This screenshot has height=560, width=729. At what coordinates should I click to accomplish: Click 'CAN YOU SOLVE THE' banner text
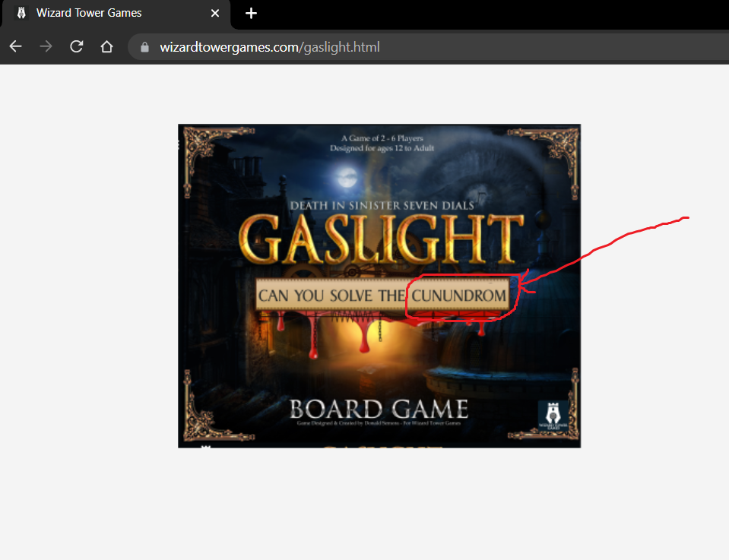[x=331, y=296]
